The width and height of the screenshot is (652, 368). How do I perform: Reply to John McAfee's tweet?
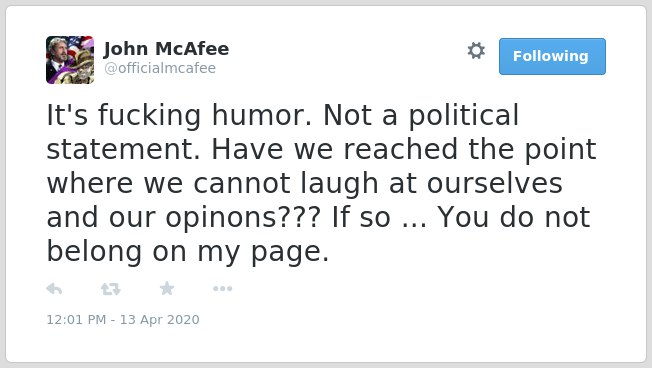[x=54, y=289]
